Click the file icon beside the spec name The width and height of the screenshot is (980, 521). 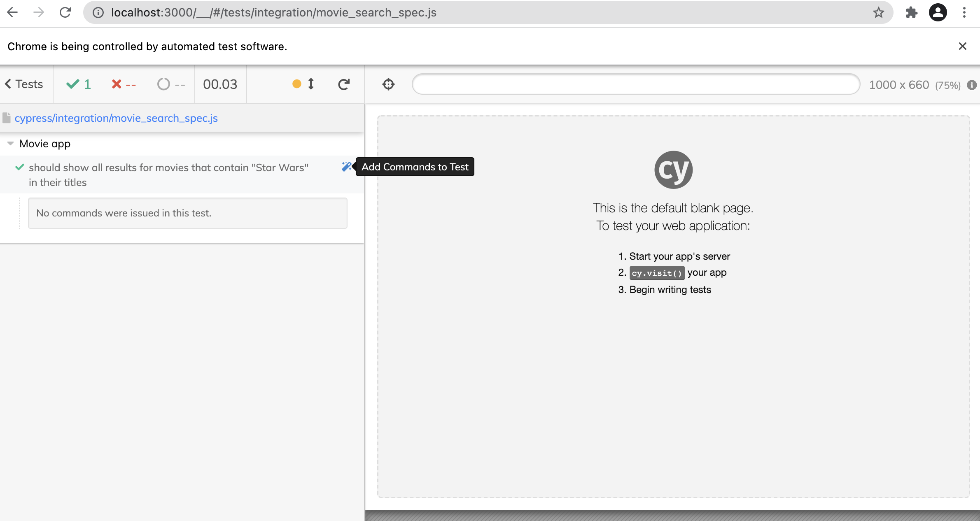[7, 118]
